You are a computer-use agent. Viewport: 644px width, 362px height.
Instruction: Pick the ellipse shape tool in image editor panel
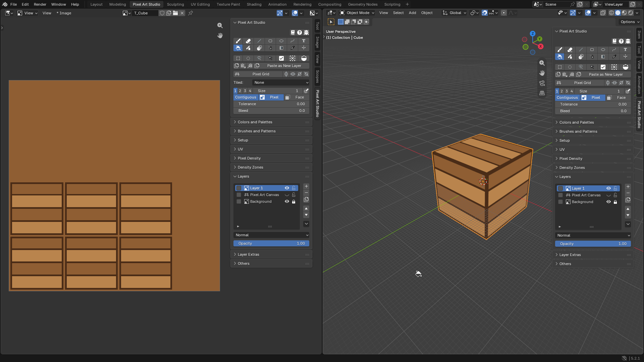point(281,41)
